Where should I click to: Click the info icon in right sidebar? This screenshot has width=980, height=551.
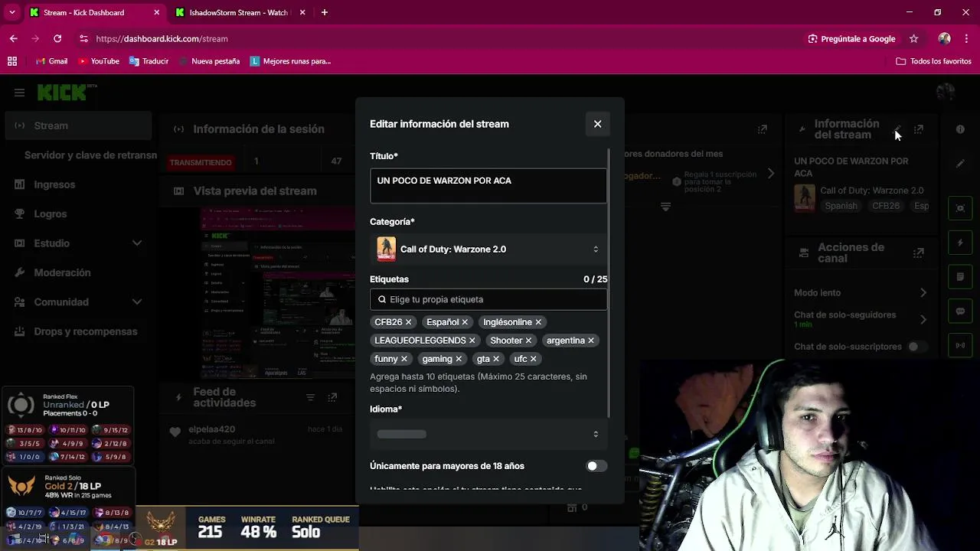pyautogui.click(x=960, y=129)
